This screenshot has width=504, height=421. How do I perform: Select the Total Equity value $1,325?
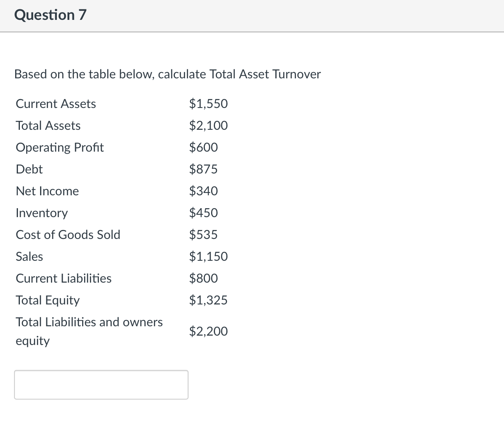[208, 300]
